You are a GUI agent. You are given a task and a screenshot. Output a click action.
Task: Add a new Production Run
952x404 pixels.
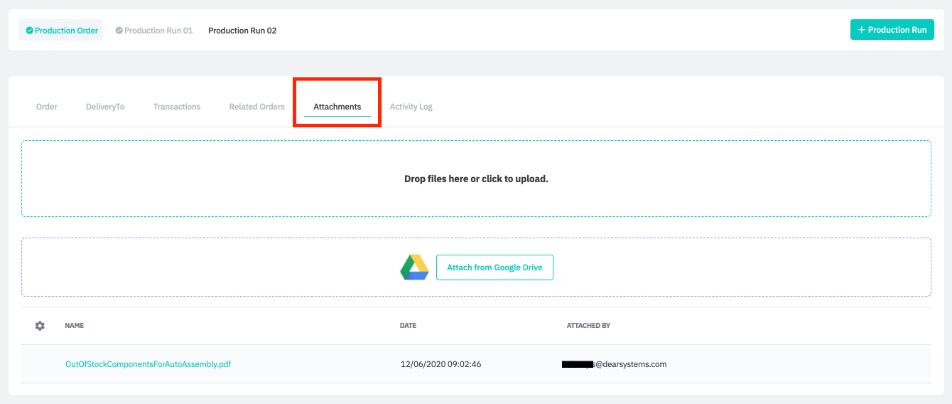(891, 30)
